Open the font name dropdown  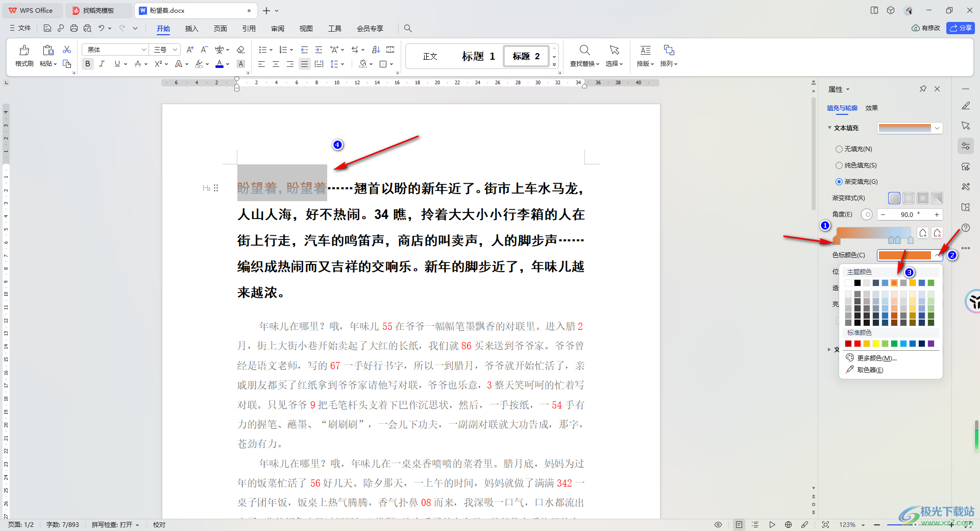pyautogui.click(x=143, y=50)
